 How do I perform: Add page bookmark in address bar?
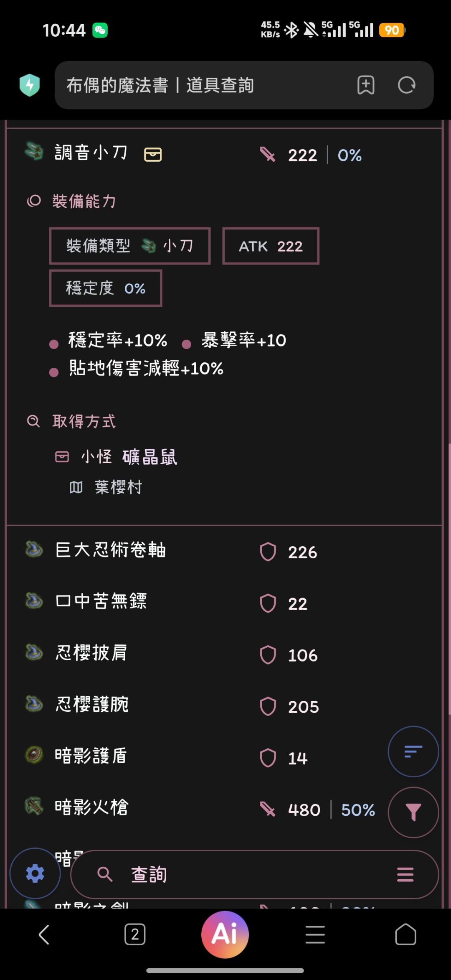click(366, 85)
